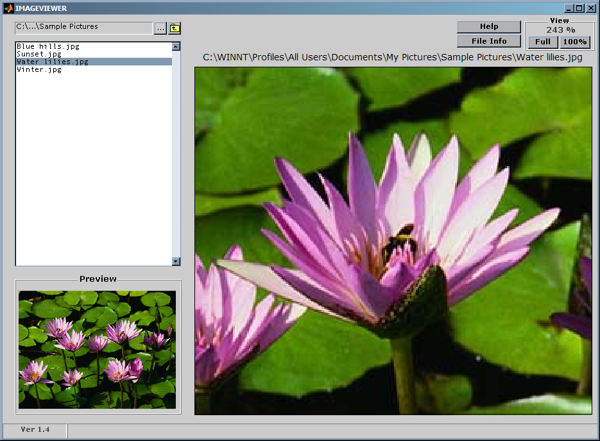Set zoom to 100%
Viewport: 600px width, 441px height.
[574, 42]
